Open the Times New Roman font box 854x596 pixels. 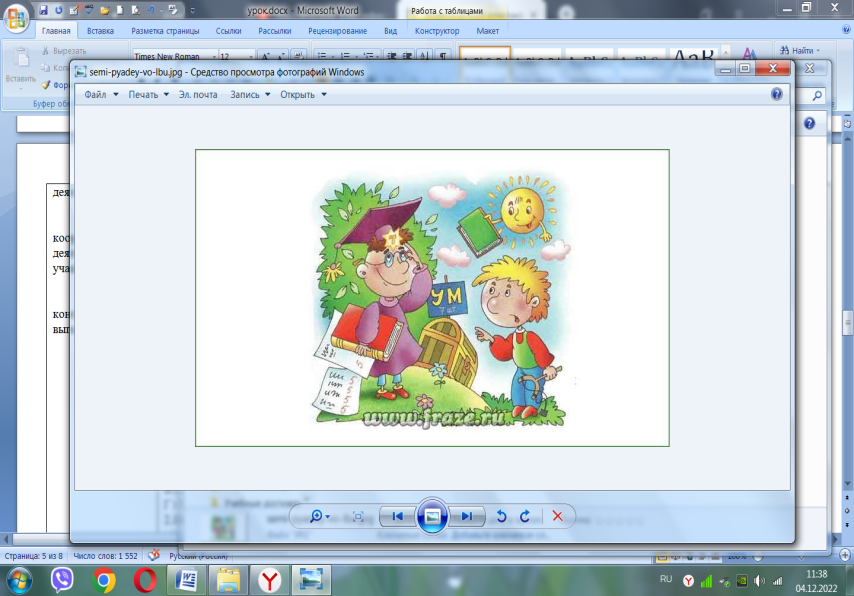pos(175,56)
